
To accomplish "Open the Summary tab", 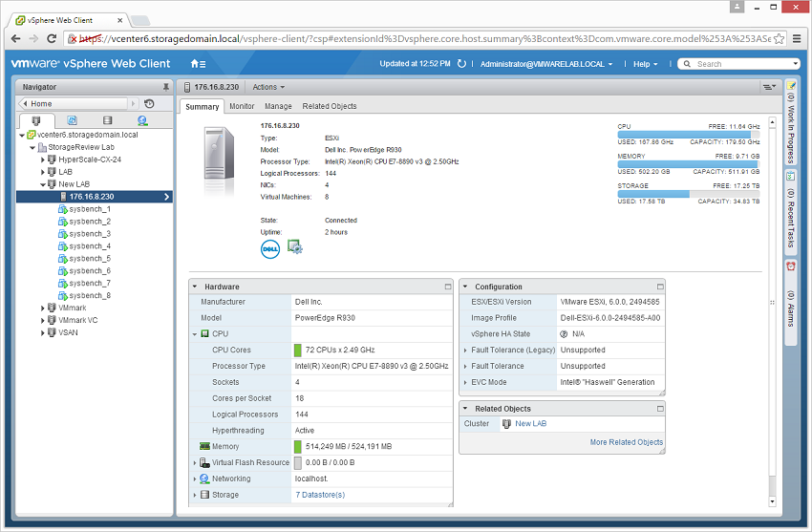I will [x=202, y=107].
